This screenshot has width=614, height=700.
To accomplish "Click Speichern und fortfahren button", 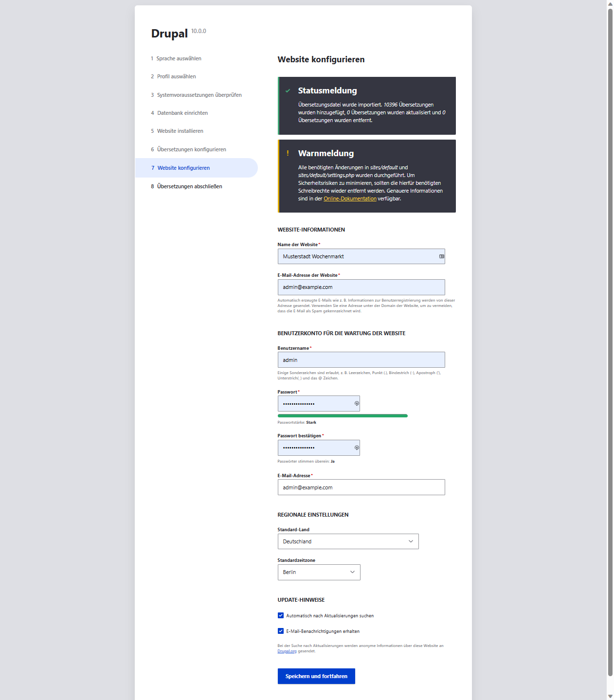I will click(316, 676).
